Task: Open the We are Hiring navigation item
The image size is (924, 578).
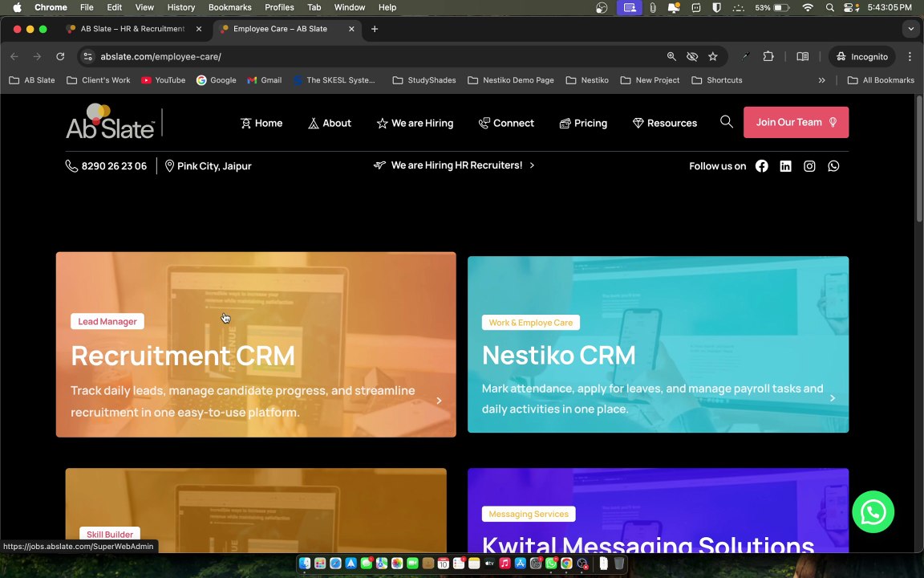Action: click(415, 123)
